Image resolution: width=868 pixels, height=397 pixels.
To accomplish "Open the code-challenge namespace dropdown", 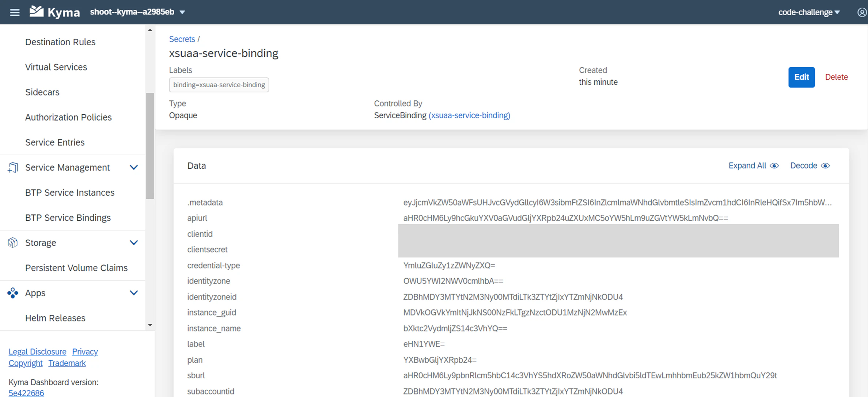I will point(809,12).
